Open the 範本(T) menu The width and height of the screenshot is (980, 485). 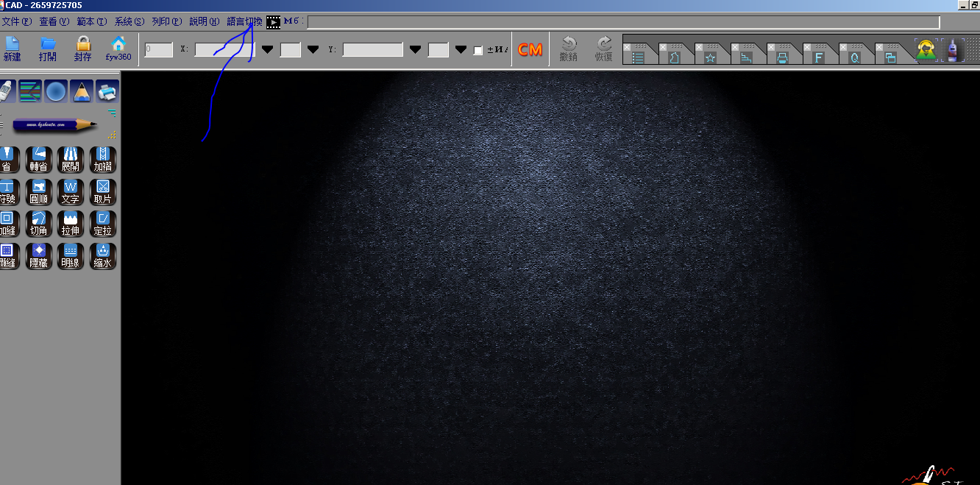click(91, 22)
